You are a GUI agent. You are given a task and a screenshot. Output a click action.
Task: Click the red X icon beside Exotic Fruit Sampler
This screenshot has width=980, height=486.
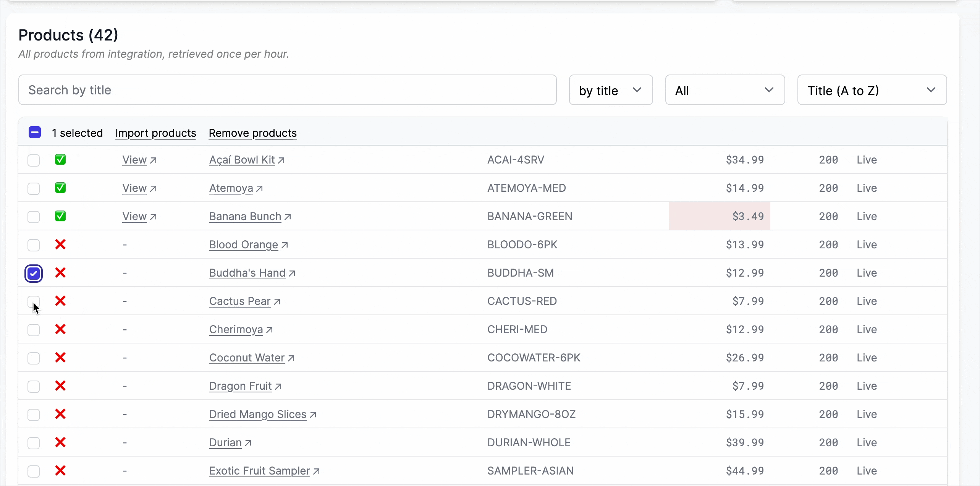[60, 471]
